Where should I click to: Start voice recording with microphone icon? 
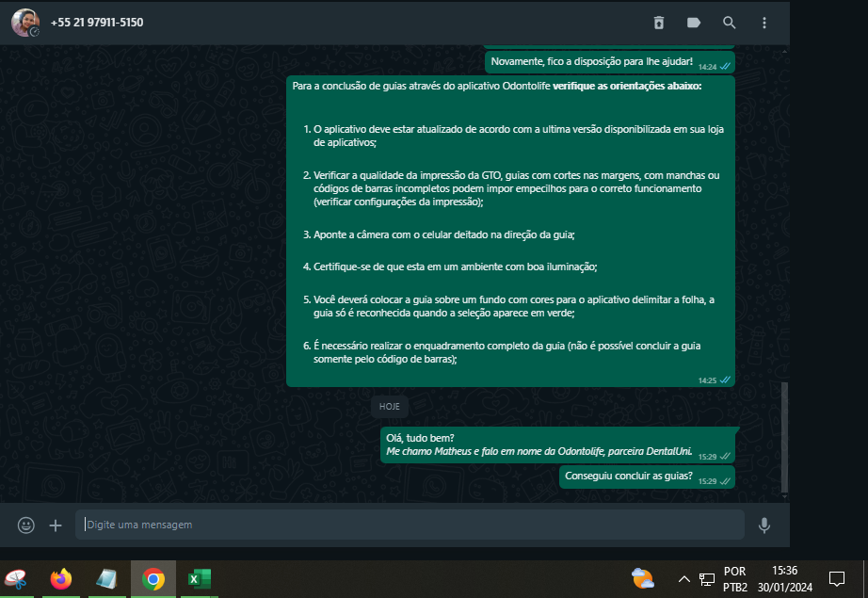tap(764, 525)
